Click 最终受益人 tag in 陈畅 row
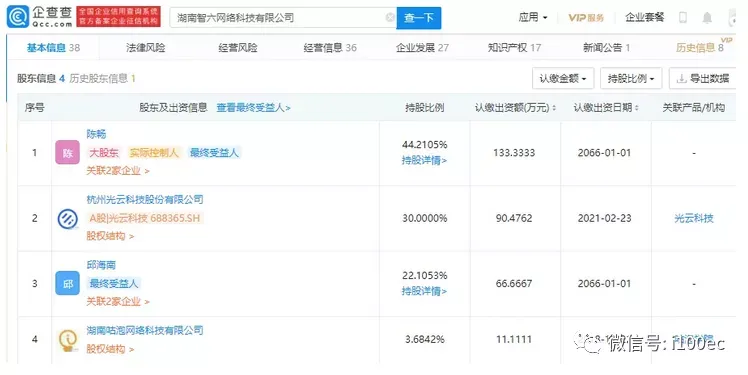 [214, 153]
